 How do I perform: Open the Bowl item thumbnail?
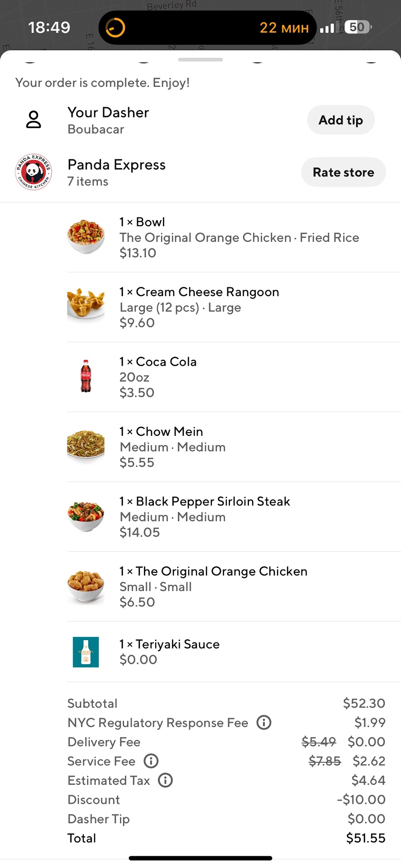click(86, 236)
